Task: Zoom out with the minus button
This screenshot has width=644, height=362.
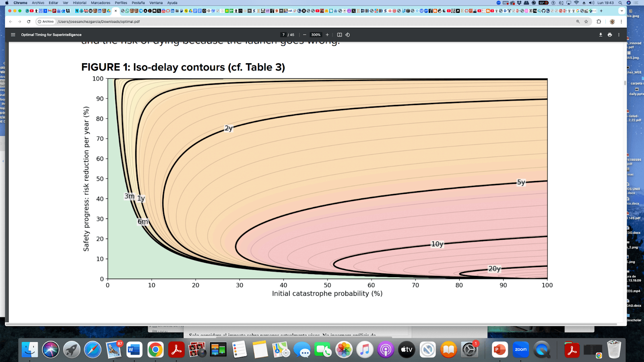Action: [305, 35]
